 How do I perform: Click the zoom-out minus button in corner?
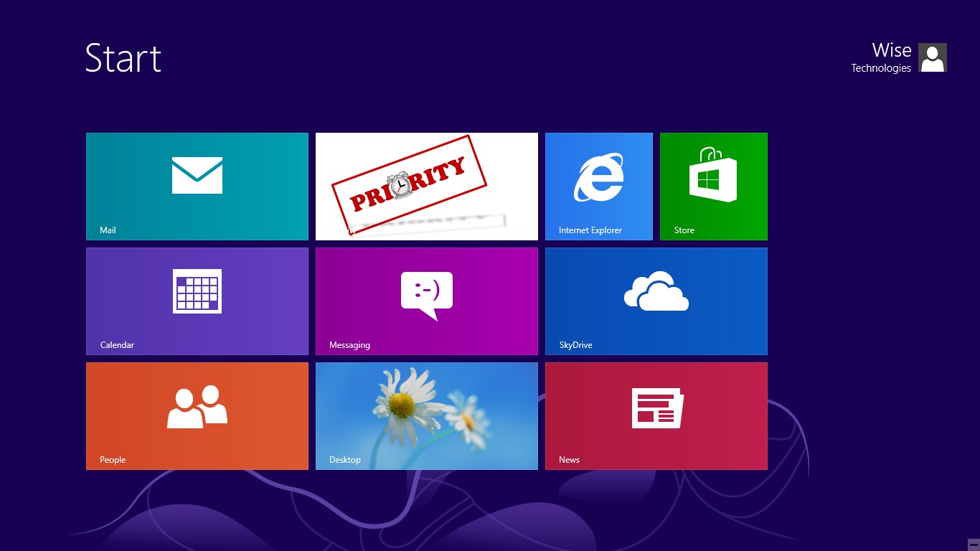click(x=973, y=544)
